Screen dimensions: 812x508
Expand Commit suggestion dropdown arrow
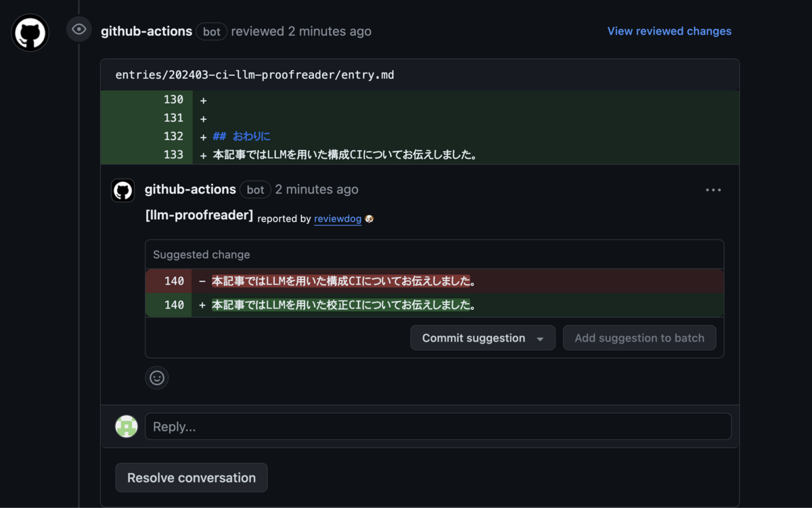[x=541, y=338]
